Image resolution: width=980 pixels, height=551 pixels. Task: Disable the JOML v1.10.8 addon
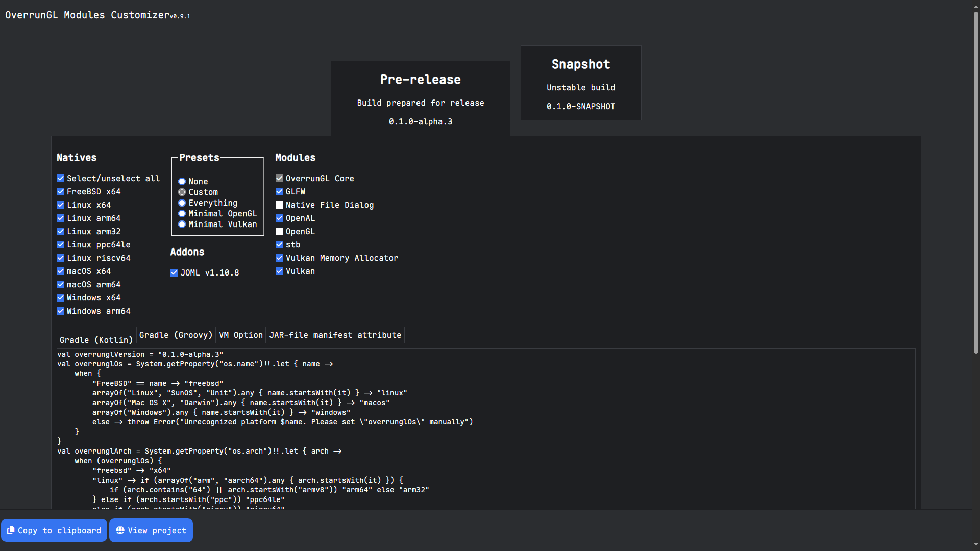pos(174,273)
